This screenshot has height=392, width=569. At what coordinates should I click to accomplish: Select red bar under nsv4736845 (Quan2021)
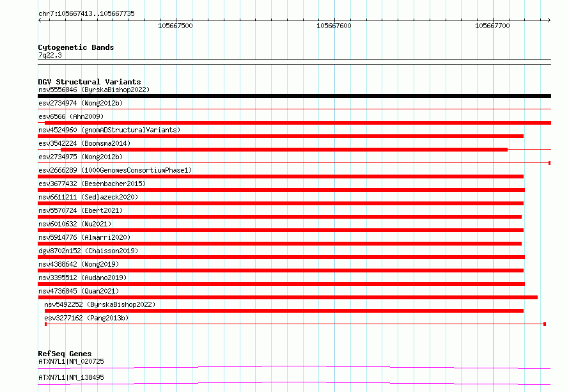click(x=288, y=297)
